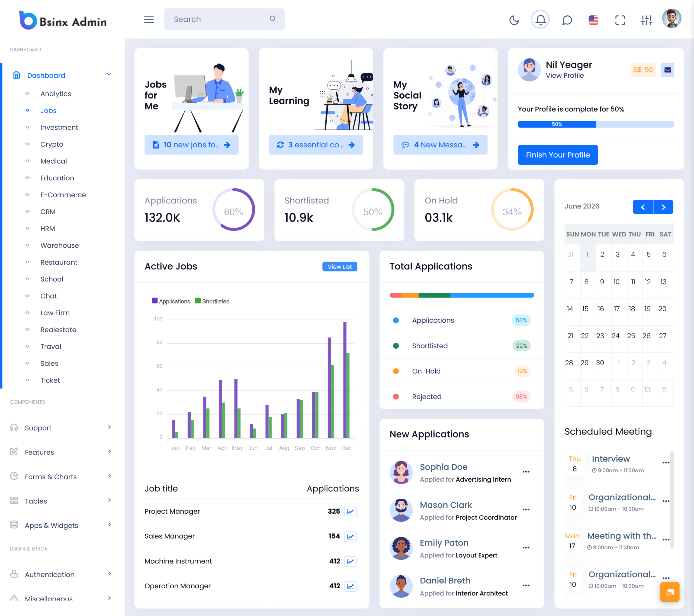Open chart icon for Operation Manager
Screen dimensions: 694x616
click(x=351, y=586)
